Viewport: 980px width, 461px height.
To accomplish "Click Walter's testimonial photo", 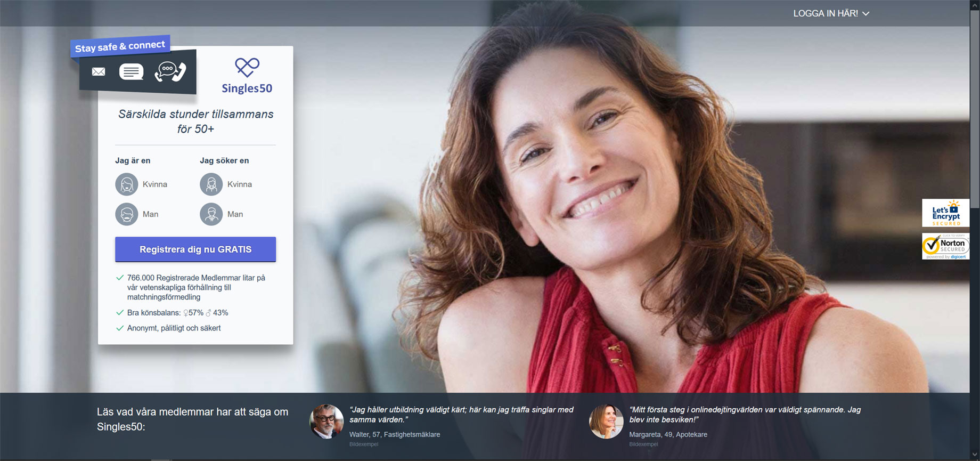I will [326, 422].
